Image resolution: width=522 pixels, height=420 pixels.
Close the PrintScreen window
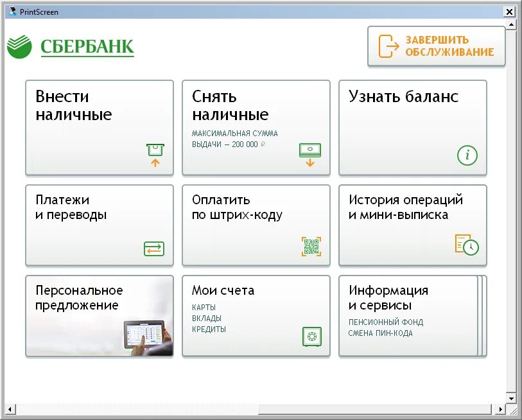coord(509,12)
